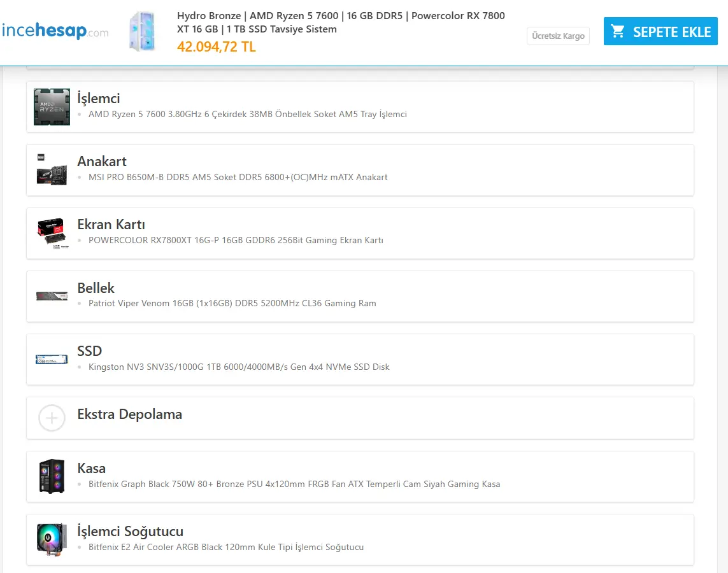Click the Patriot Viper RAM stick image
The width and height of the screenshot is (728, 573).
pos(52,296)
